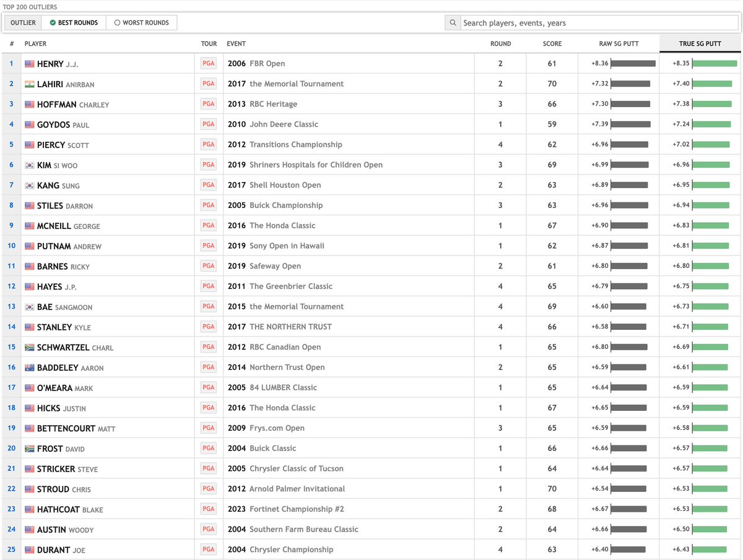Click 2005 Buick Championship event

point(276,205)
